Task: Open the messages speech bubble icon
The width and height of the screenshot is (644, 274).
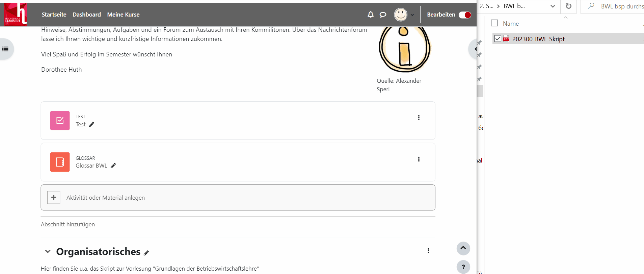Action: [383, 15]
